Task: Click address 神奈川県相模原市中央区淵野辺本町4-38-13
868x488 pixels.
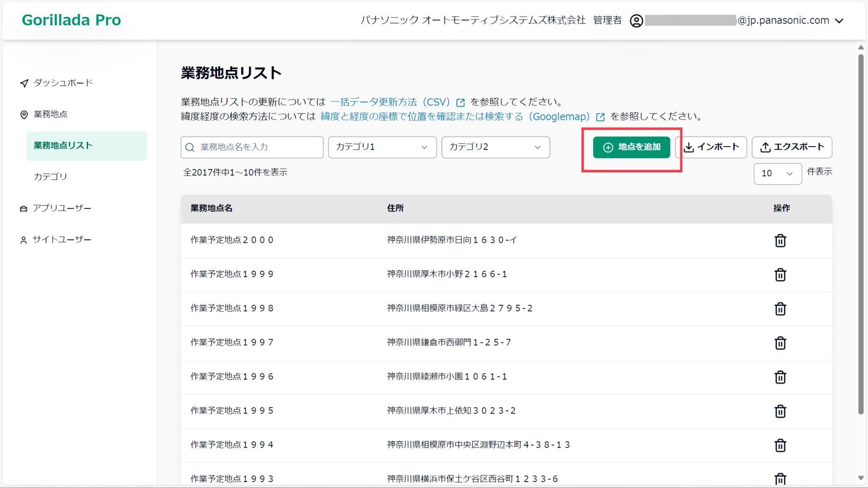Action: (x=478, y=445)
